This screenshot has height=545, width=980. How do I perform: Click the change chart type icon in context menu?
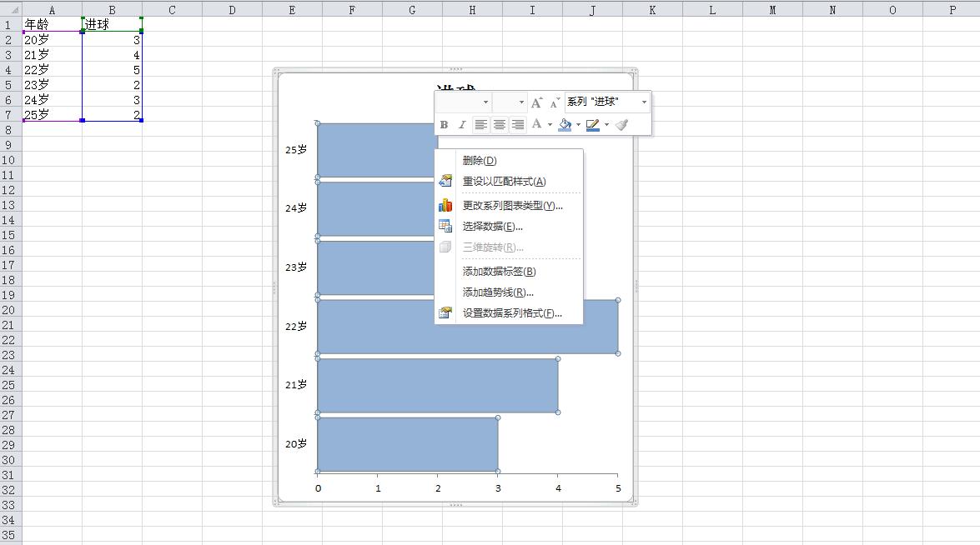(445, 205)
